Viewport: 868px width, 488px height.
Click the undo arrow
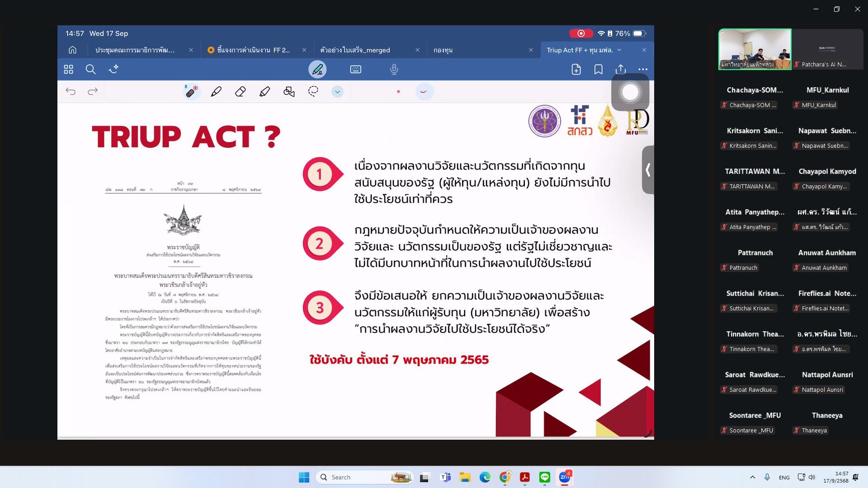[71, 92]
